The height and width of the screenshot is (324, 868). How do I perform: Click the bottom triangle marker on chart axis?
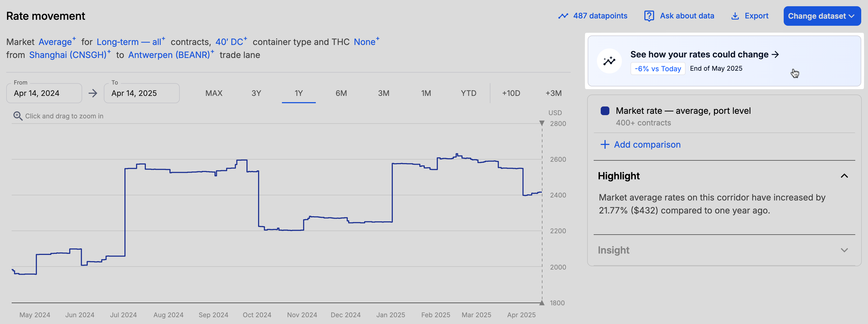click(x=542, y=303)
